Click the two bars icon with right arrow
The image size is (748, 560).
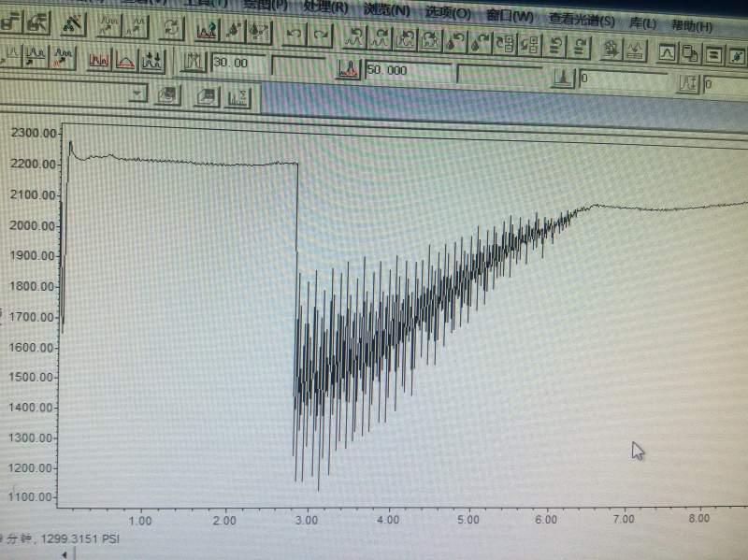click(x=580, y=48)
